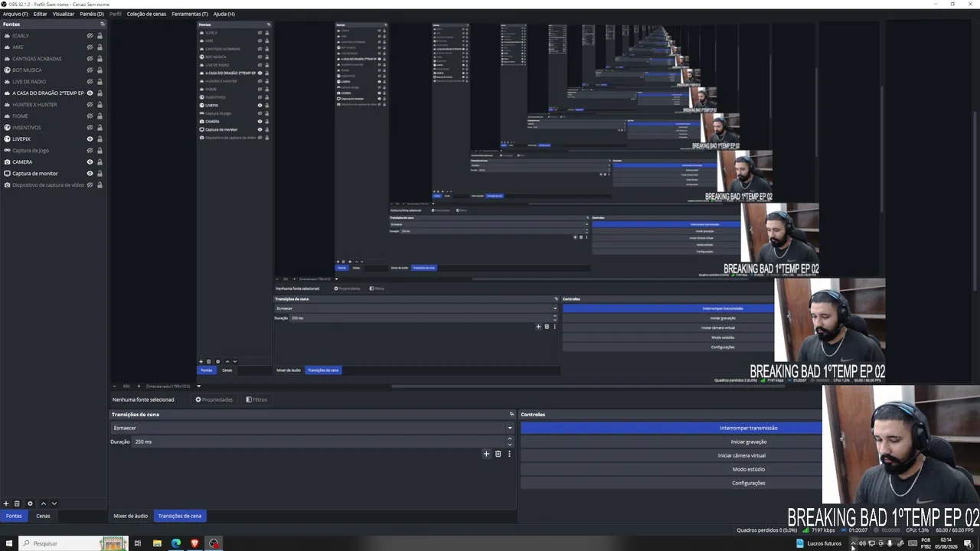The image size is (980, 551).
Task: Open the Visualizar menu
Action: click(x=64, y=14)
